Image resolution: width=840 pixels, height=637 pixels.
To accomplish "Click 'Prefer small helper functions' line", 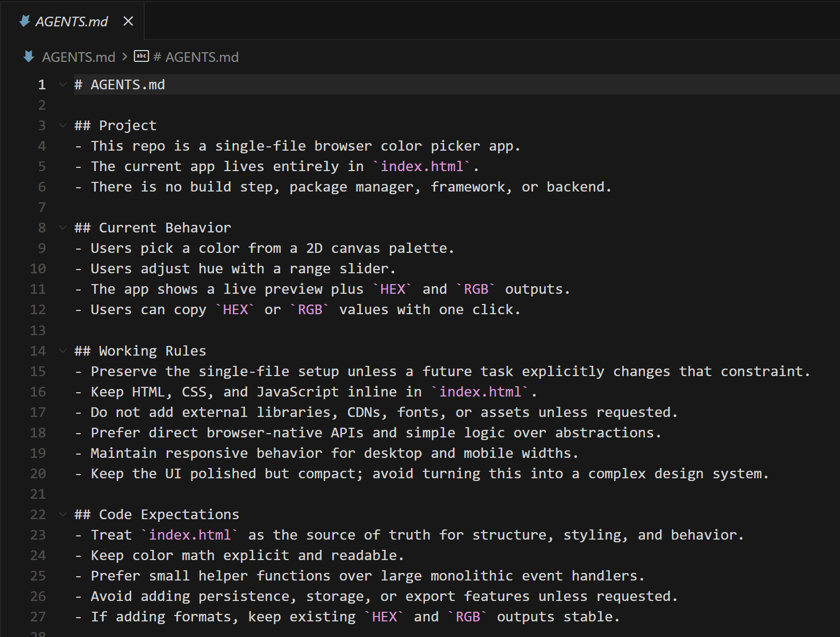I will click(360, 576).
